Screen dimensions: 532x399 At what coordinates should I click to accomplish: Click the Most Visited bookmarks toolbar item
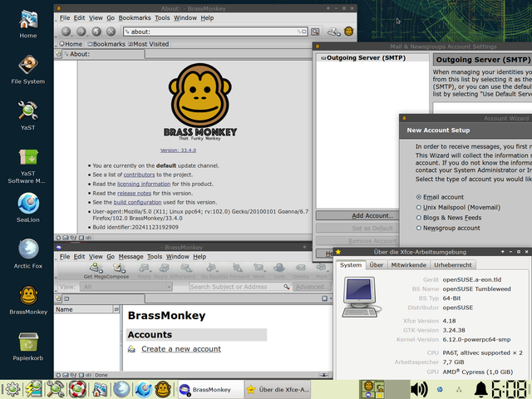[x=148, y=44]
